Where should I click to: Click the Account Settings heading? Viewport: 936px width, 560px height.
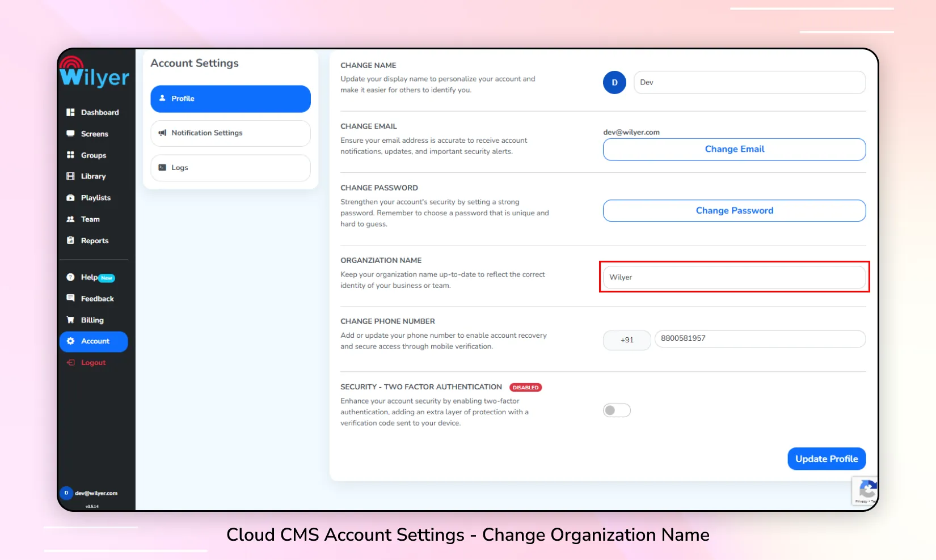pos(195,63)
